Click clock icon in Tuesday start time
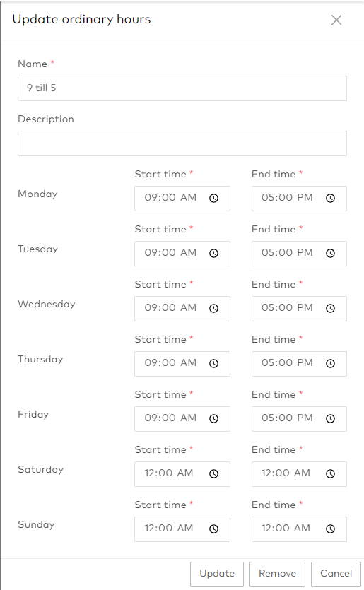Image resolution: width=364 pixels, height=590 pixels. tap(214, 253)
